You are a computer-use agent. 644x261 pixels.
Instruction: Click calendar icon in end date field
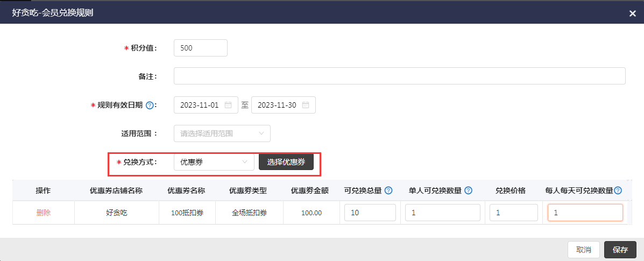(x=306, y=105)
